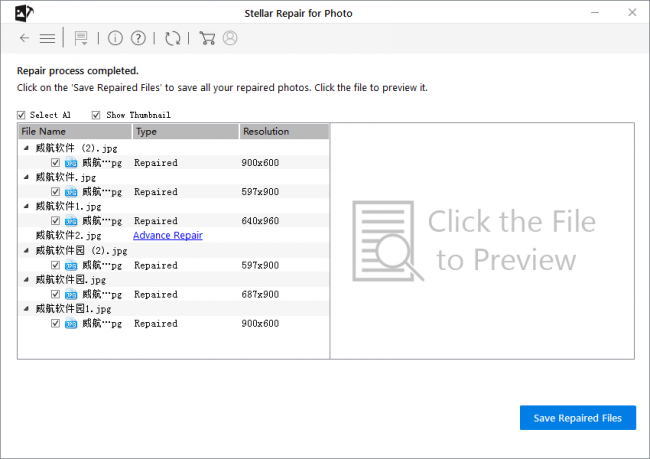Click the Save Repaired Files button
This screenshot has height=459, width=650.
pos(578,418)
